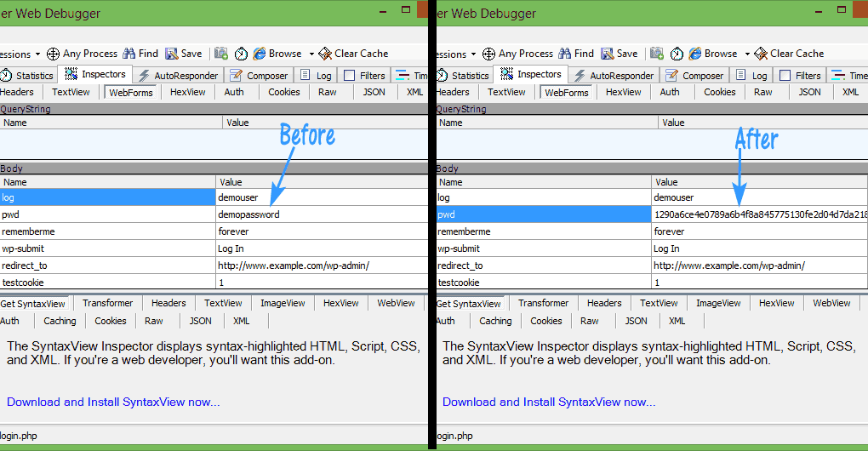The width and height of the screenshot is (868, 451).
Task: Open Composer tab in left window
Action: point(259,75)
